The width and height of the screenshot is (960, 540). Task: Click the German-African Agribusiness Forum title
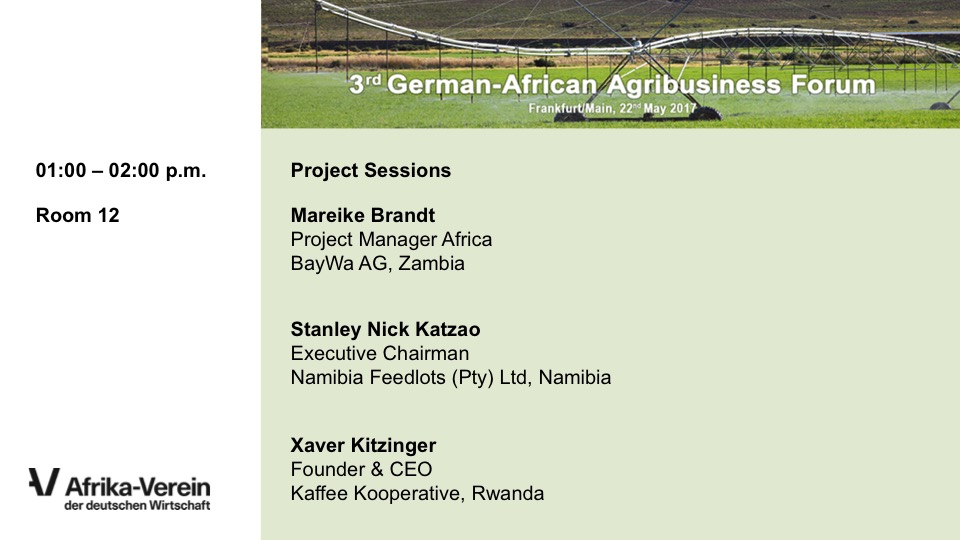(612, 85)
